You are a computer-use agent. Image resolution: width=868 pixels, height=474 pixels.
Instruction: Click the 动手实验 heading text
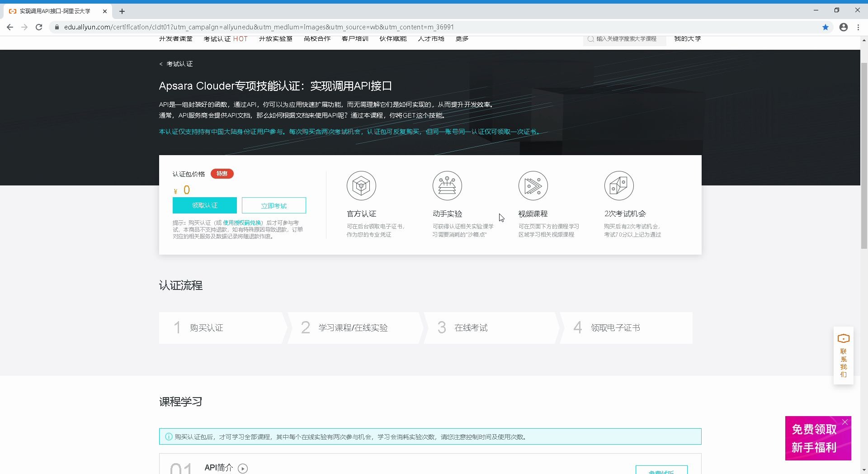point(447,213)
